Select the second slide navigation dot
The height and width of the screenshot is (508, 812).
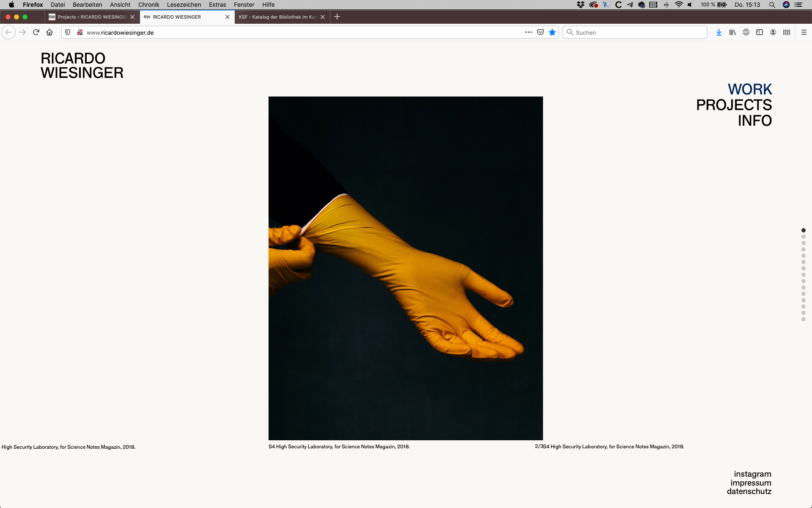(803, 237)
